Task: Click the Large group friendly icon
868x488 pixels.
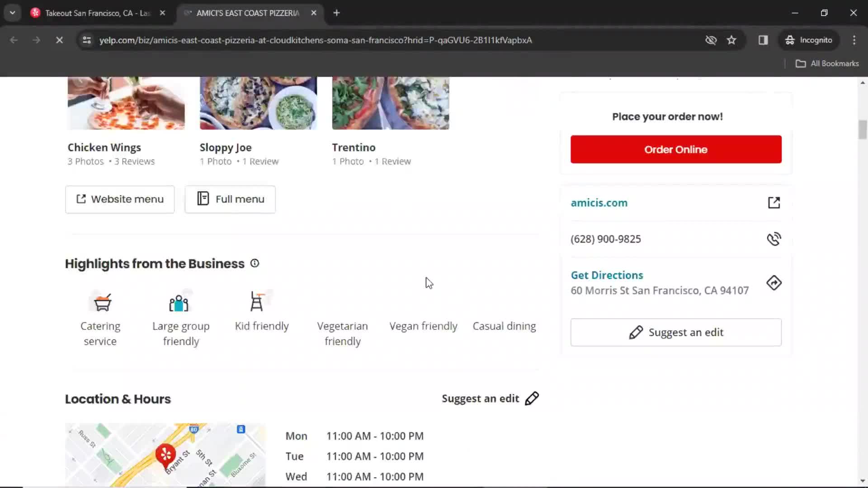Action: 179,302
